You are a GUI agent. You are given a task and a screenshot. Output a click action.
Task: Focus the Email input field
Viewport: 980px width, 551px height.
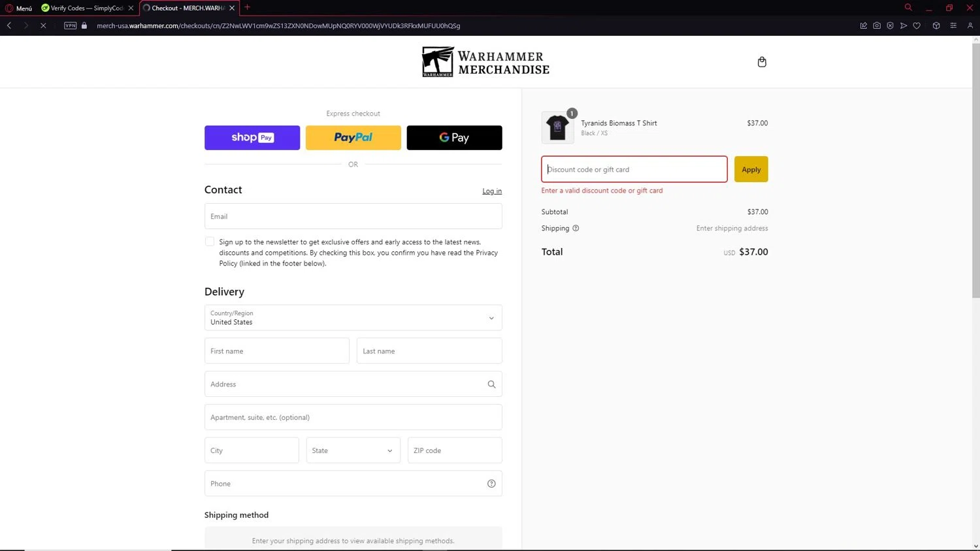(x=353, y=216)
